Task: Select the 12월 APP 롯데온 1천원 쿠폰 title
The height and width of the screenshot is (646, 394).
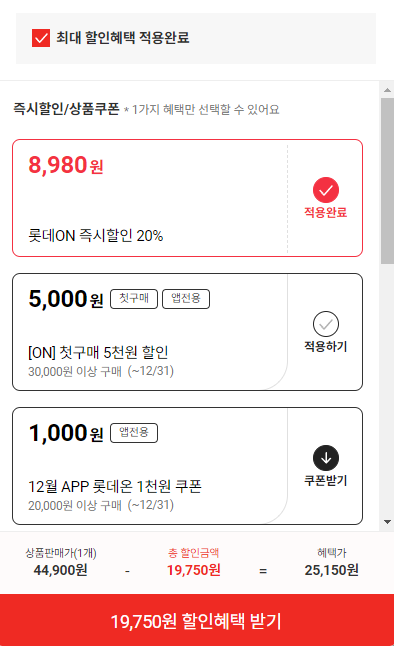Action: pos(115,486)
